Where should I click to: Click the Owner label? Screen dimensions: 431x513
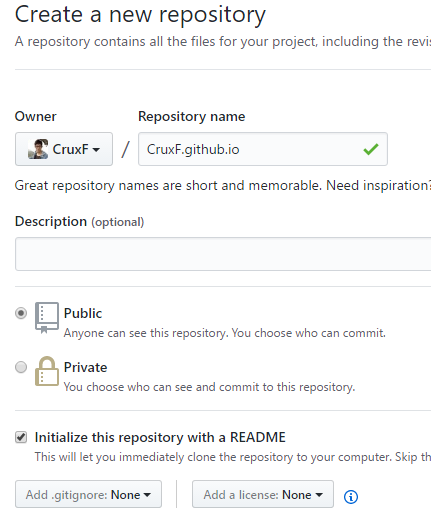(36, 116)
